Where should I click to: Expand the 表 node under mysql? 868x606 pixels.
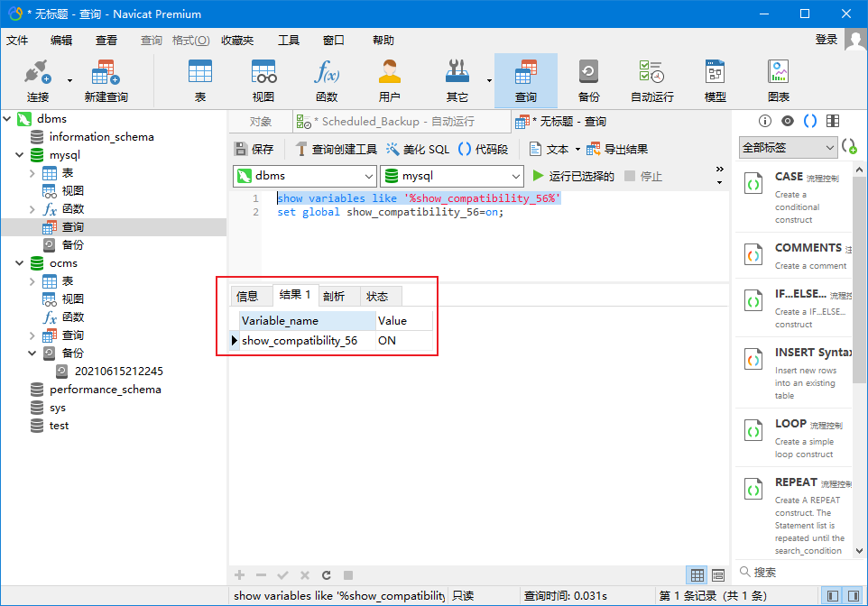coord(32,173)
